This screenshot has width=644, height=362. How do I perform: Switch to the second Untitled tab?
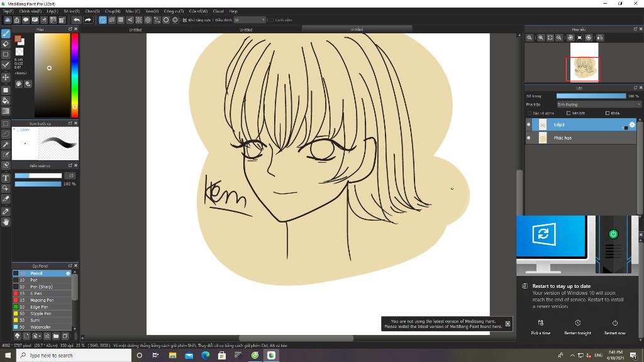tap(246, 30)
